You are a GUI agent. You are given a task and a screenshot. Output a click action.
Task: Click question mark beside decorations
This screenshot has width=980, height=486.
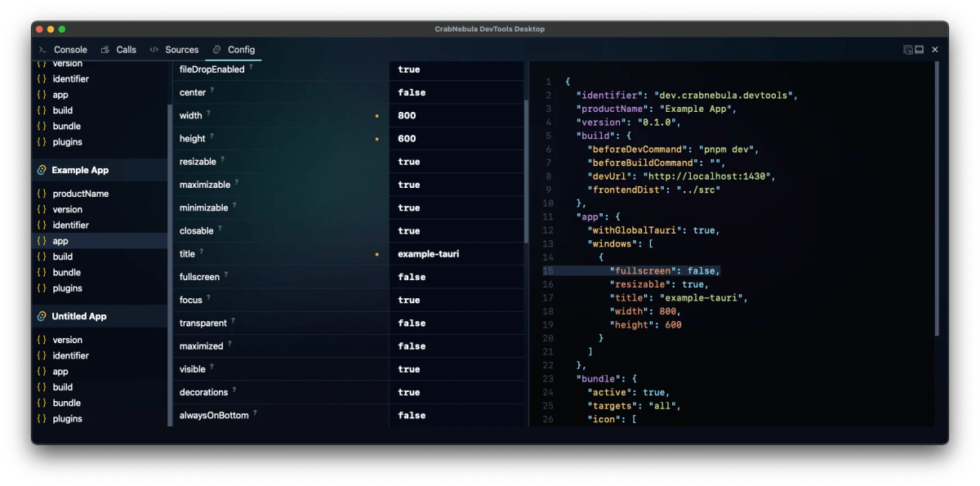coord(234,390)
